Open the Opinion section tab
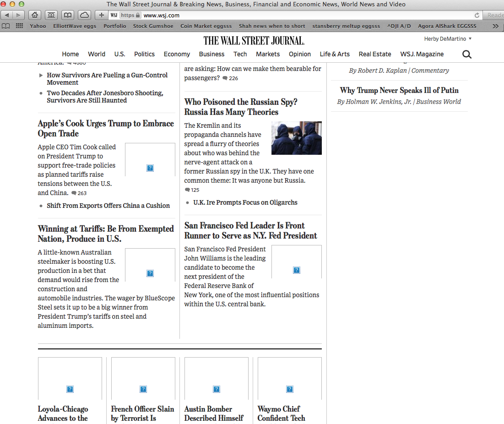 (299, 54)
